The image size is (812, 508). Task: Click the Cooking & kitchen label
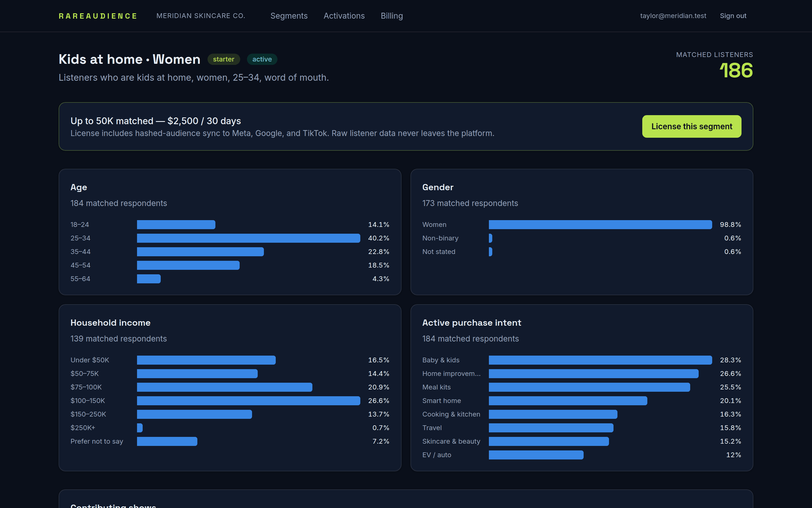[451, 414]
